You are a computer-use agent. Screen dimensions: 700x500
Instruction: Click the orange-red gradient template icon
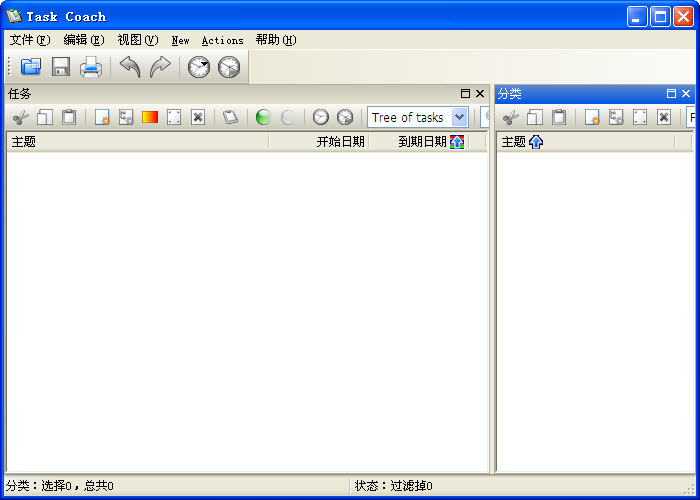click(150, 117)
